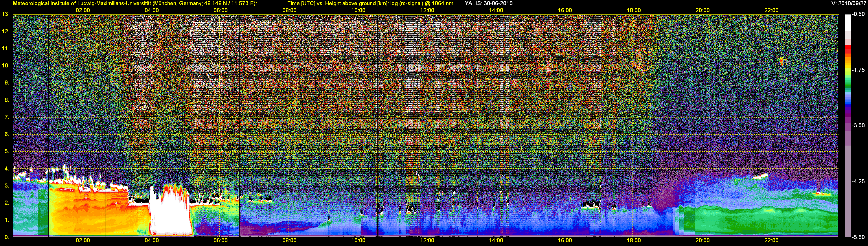Click the '04:00' label on the top time axis
Screen dimensions: 868x246
pos(152,10)
